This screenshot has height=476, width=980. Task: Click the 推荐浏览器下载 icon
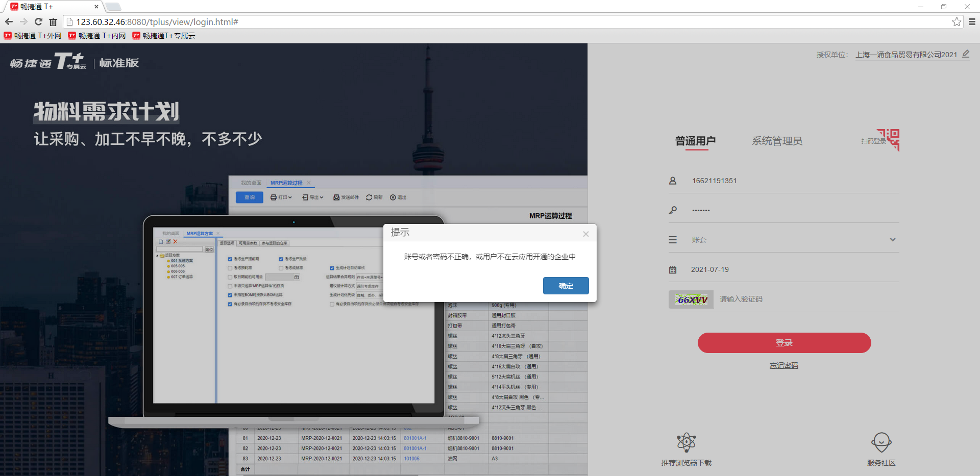[x=687, y=442]
